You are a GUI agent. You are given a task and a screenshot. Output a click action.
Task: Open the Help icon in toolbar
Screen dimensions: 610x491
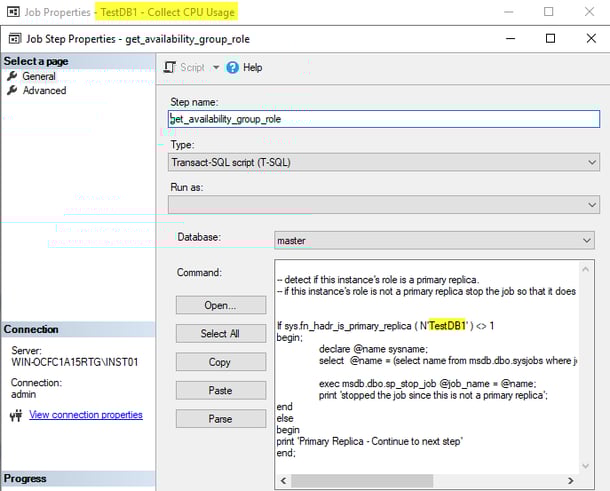click(x=233, y=67)
